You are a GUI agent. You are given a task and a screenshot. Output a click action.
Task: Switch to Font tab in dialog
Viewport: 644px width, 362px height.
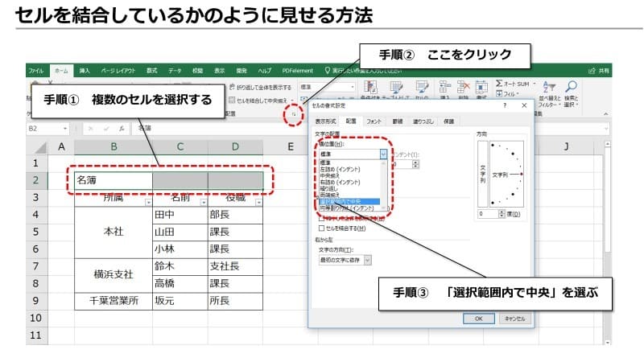click(x=374, y=121)
